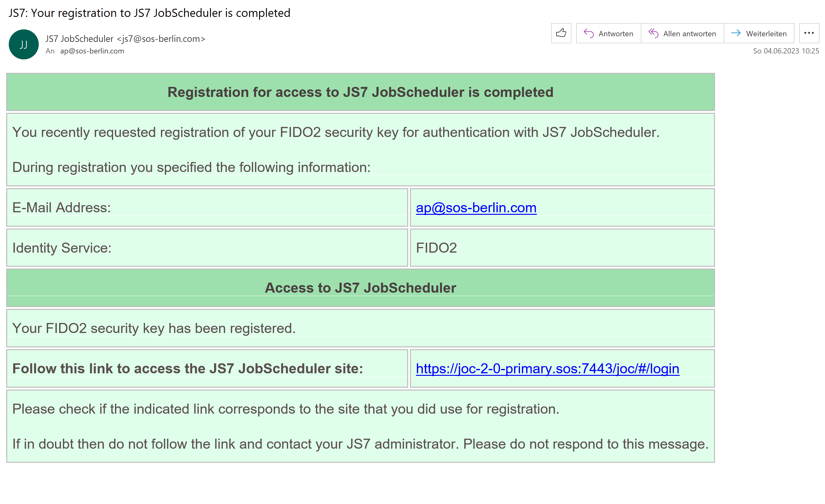This screenshot has width=825, height=504.
Task: Open the ap@sos-berlin.com link in the table
Action: point(476,208)
